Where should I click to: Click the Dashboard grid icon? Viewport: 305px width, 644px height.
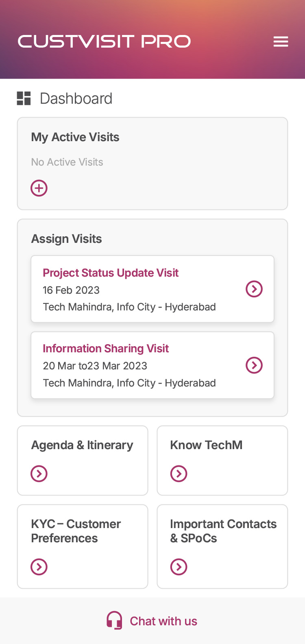click(x=24, y=98)
